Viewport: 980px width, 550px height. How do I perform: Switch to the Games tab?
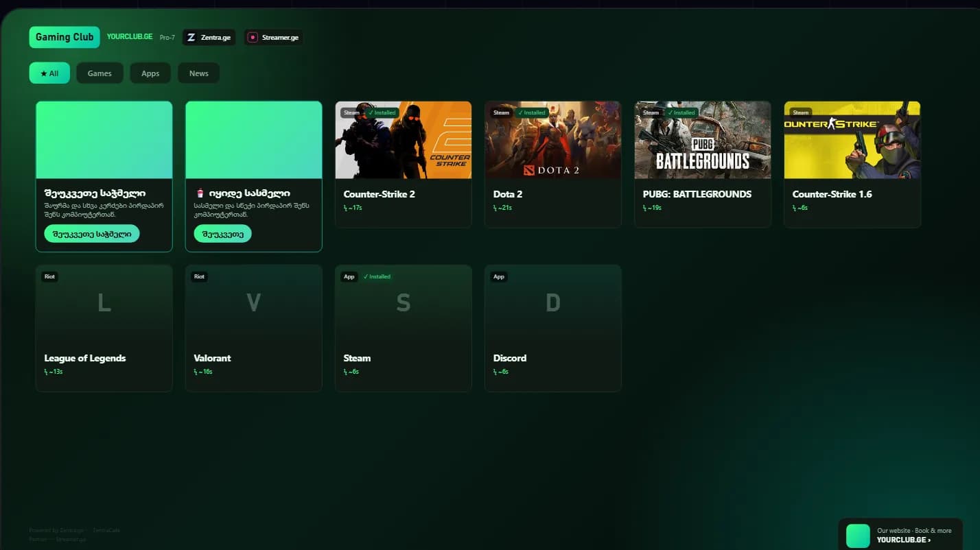(x=100, y=73)
